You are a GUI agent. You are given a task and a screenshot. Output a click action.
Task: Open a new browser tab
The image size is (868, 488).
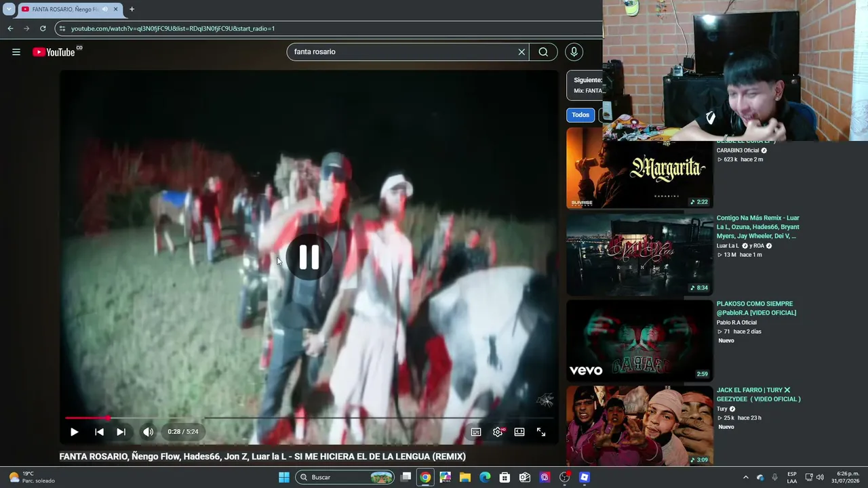tap(132, 9)
